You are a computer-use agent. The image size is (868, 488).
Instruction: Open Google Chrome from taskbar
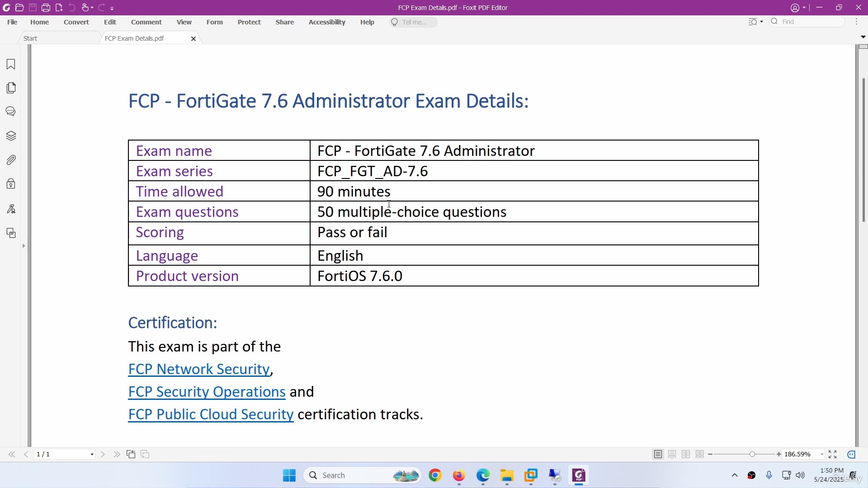pyautogui.click(x=435, y=475)
